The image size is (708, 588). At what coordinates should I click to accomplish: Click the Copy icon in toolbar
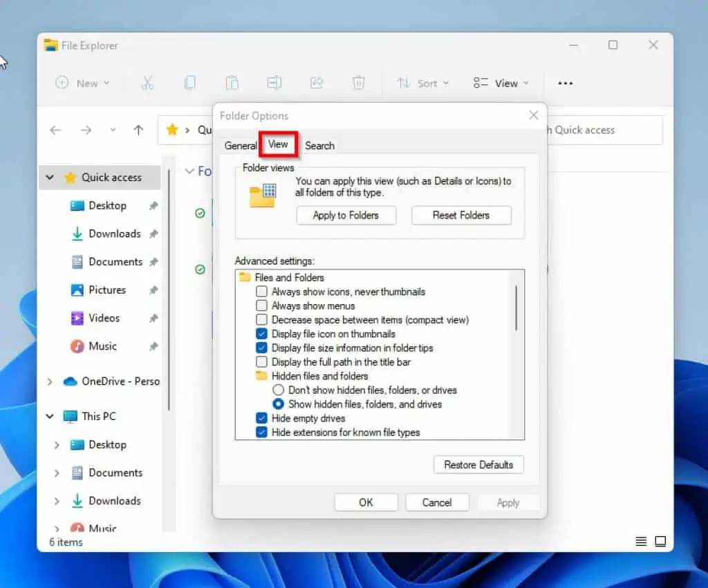click(189, 83)
